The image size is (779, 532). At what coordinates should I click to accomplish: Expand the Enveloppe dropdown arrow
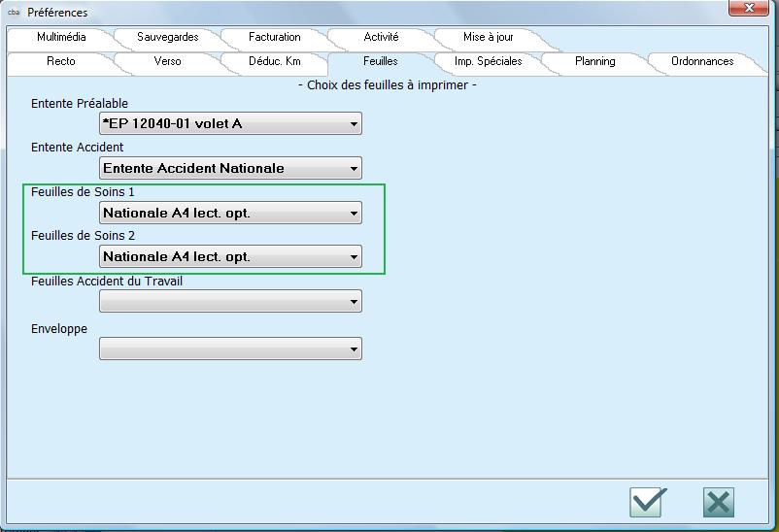(x=354, y=349)
